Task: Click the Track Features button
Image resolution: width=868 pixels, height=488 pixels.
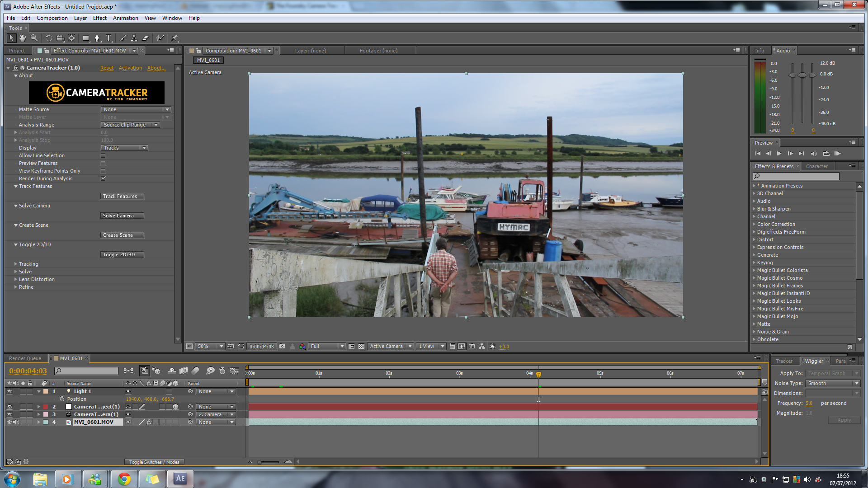Action: 118,196
